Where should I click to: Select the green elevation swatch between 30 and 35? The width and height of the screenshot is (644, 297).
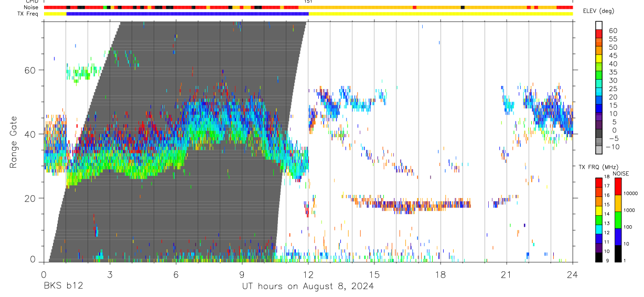[x=599, y=75]
